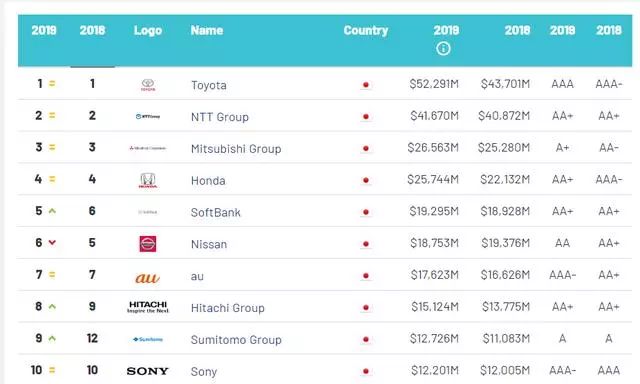This screenshot has width=640, height=384.
Task: Click the NTT Group logo
Action: [148, 117]
